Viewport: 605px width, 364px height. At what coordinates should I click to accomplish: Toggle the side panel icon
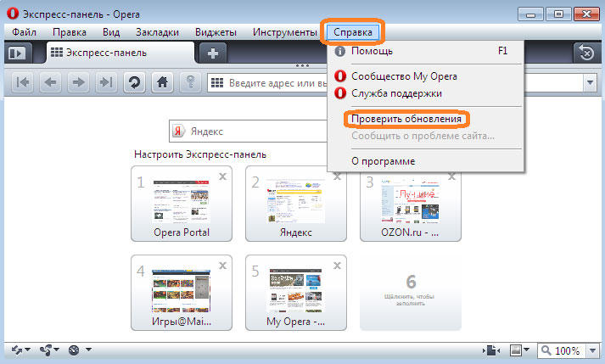coord(17,53)
